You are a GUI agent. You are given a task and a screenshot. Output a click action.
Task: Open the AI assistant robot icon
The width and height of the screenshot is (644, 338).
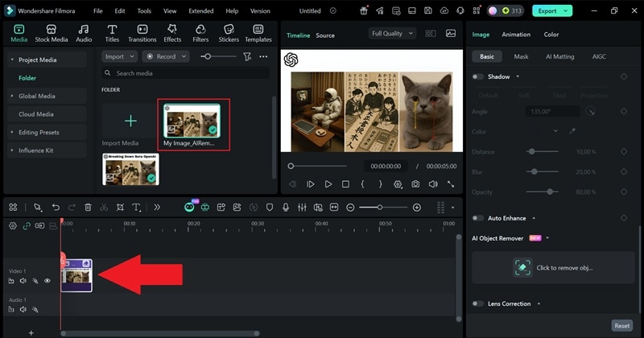[x=189, y=207]
